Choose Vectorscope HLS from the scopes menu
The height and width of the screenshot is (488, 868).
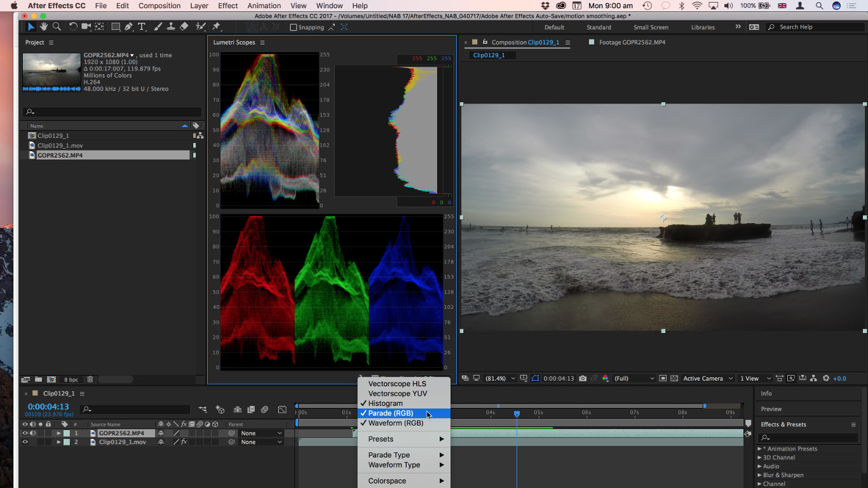point(404,384)
